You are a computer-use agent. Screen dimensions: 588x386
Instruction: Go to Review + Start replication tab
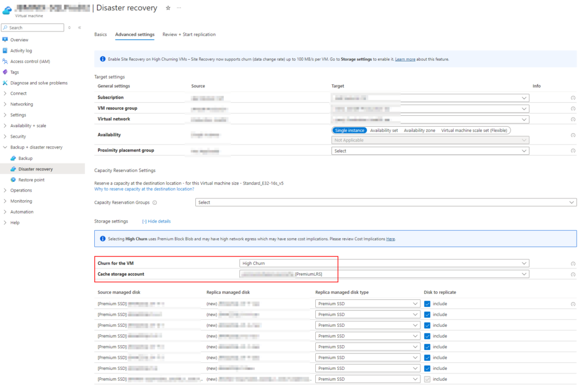point(189,34)
